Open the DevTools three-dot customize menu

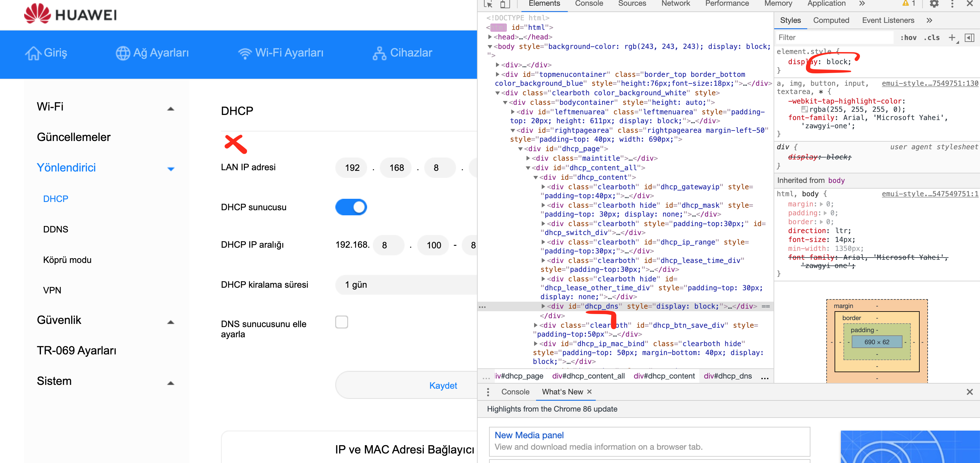point(952,4)
